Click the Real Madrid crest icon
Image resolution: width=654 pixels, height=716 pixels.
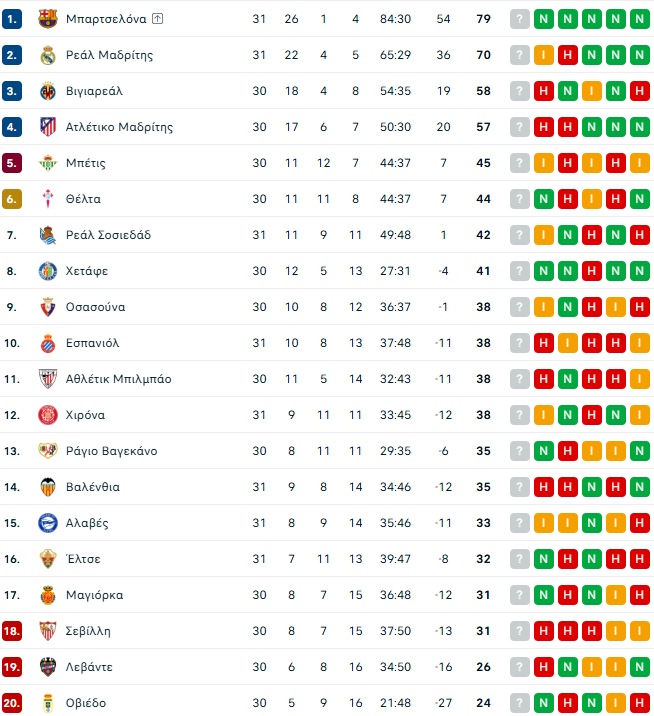(x=47, y=55)
